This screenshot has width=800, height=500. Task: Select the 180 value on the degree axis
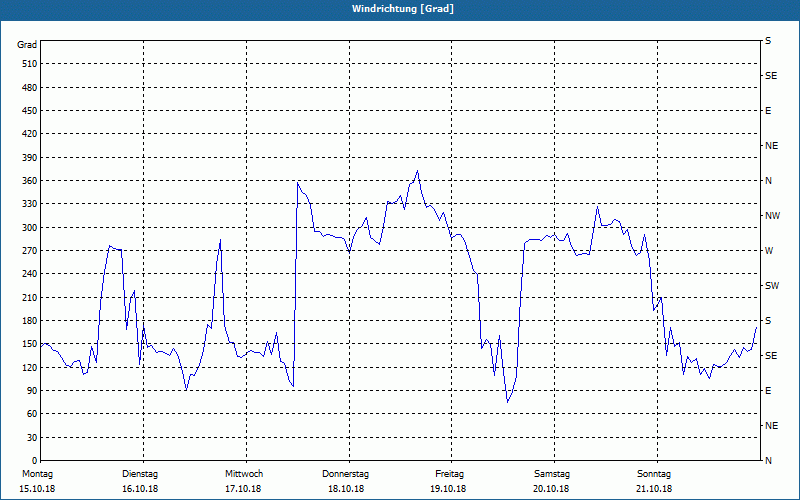pos(30,320)
